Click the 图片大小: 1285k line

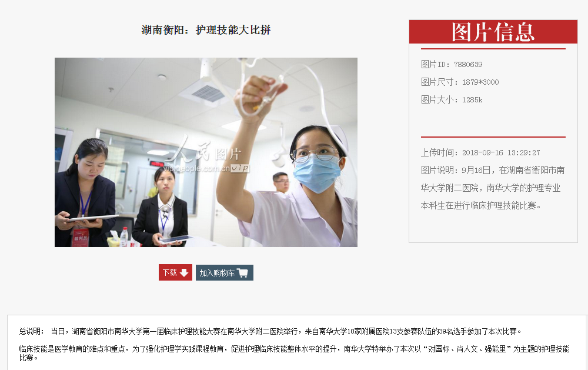click(x=452, y=99)
